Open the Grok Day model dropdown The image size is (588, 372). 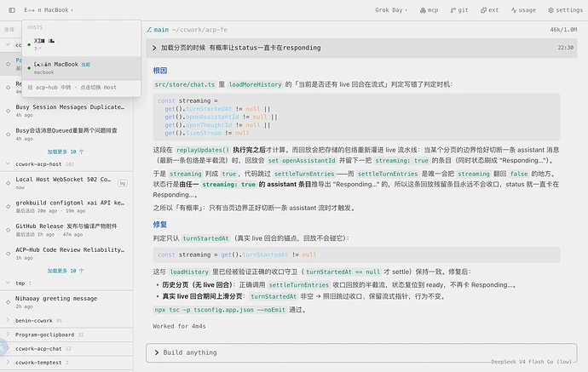pos(391,10)
